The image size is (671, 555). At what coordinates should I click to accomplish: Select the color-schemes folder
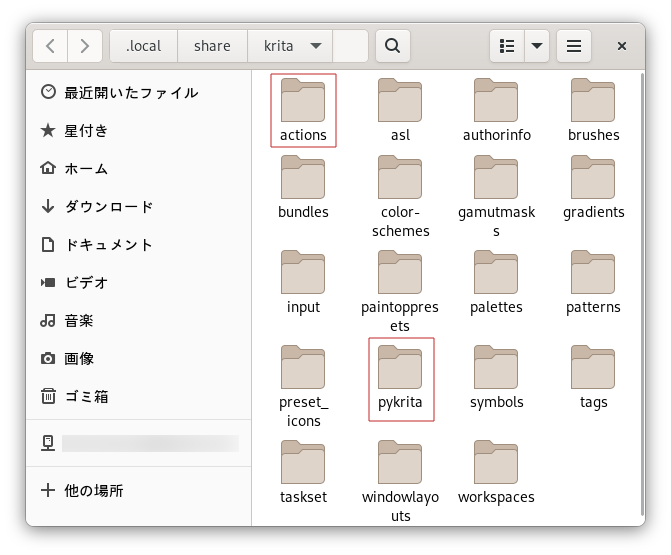[x=400, y=197]
